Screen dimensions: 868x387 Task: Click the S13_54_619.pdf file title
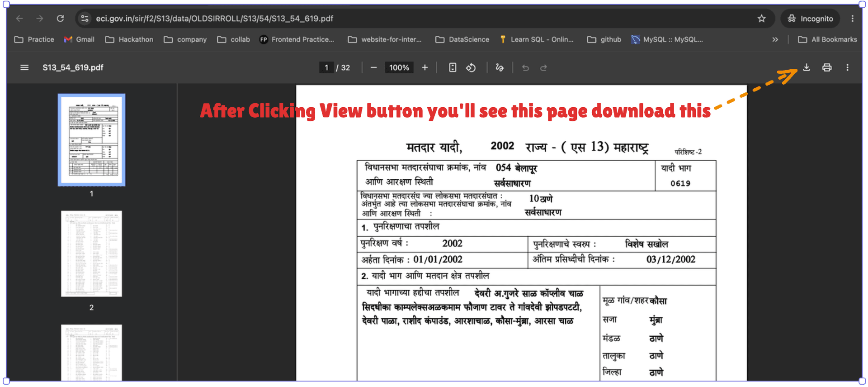73,67
